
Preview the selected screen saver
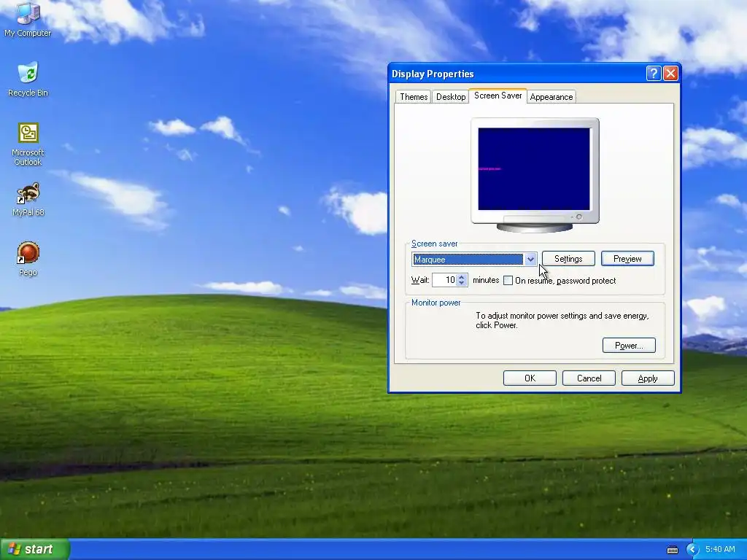pyautogui.click(x=627, y=259)
